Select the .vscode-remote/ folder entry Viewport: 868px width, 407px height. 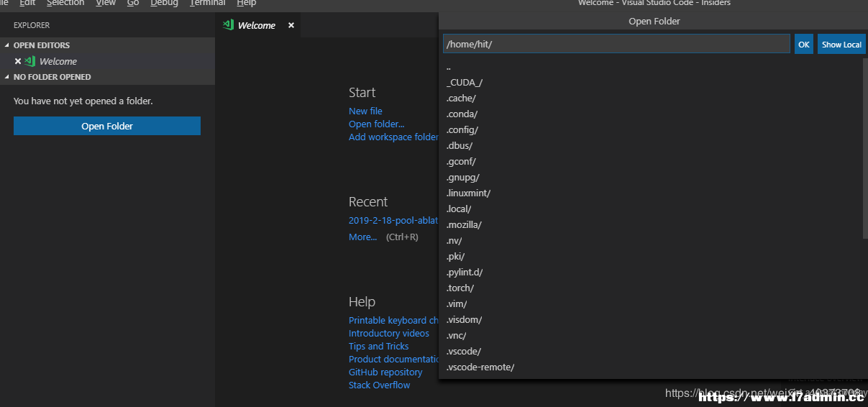[x=651, y=367]
